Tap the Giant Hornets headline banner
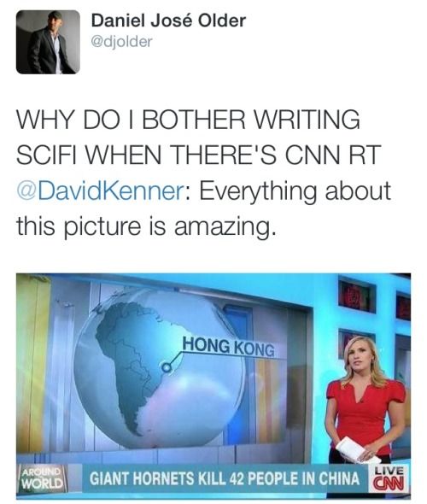The width and height of the screenshot is (427, 504). pos(225,478)
